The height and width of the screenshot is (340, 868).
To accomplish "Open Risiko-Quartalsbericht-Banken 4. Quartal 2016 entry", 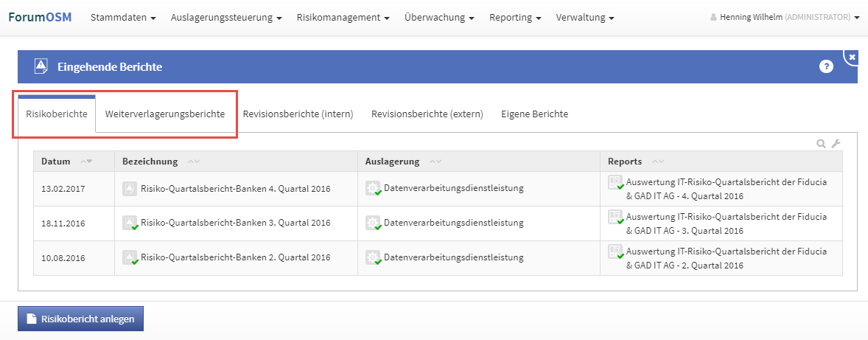I will (x=235, y=188).
